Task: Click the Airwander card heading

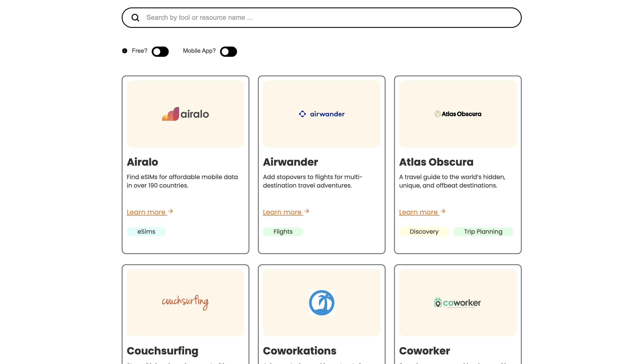Action: tap(290, 162)
